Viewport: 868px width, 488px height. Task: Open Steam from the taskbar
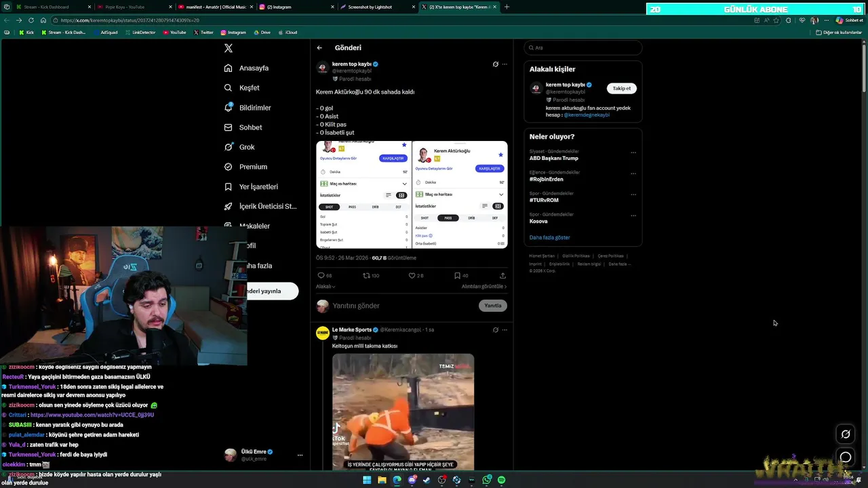click(x=427, y=480)
